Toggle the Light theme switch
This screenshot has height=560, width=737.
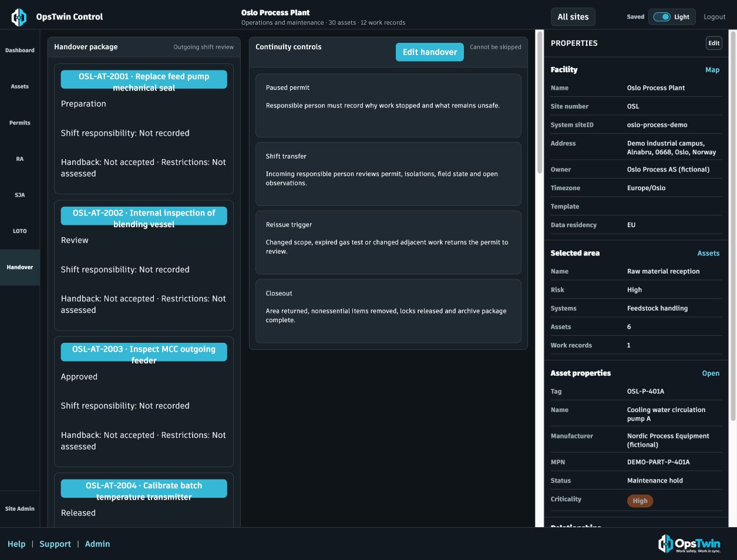(662, 17)
